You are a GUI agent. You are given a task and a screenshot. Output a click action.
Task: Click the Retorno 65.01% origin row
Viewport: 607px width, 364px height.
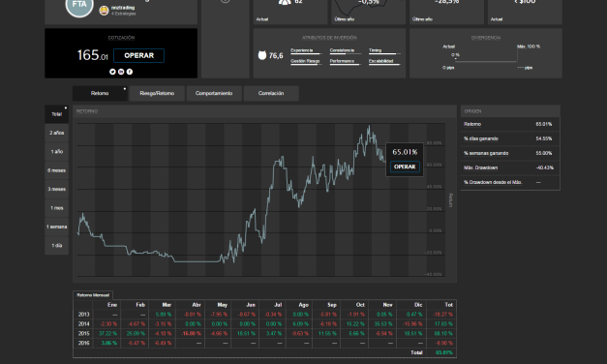[510, 124]
